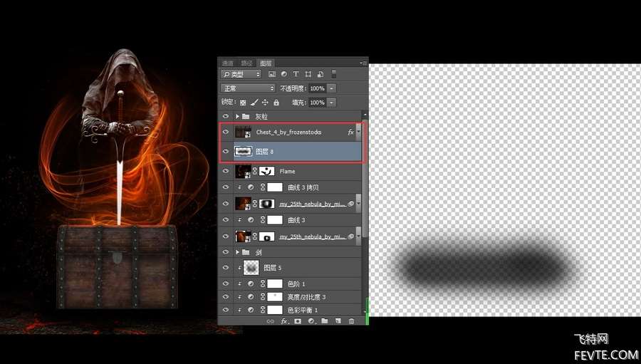The image size is (641, 364).
Task: Click adjustment icon of 色彩平衡 1 layer
Action: pos(251,310)
